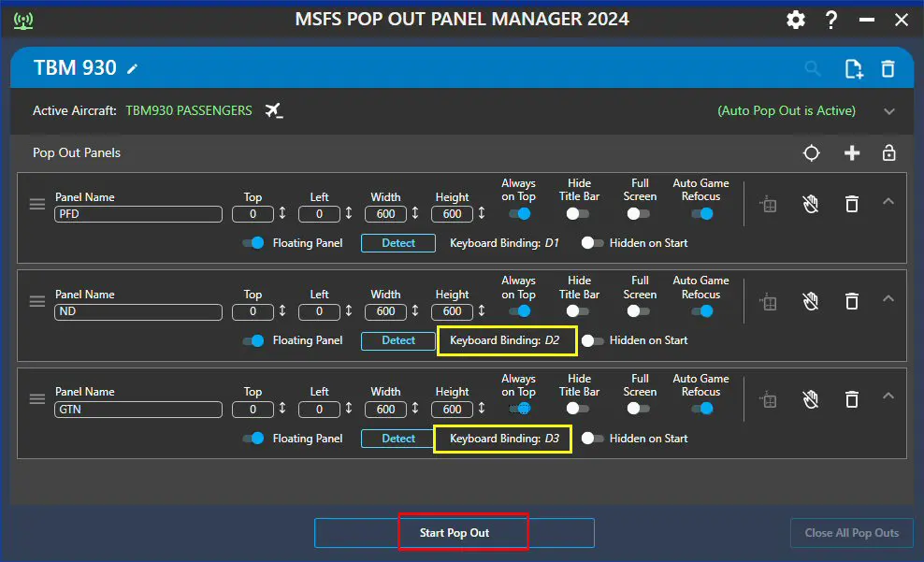
Task: Focus the Panel Name field containing GTN
Action: tap(138, 410)
